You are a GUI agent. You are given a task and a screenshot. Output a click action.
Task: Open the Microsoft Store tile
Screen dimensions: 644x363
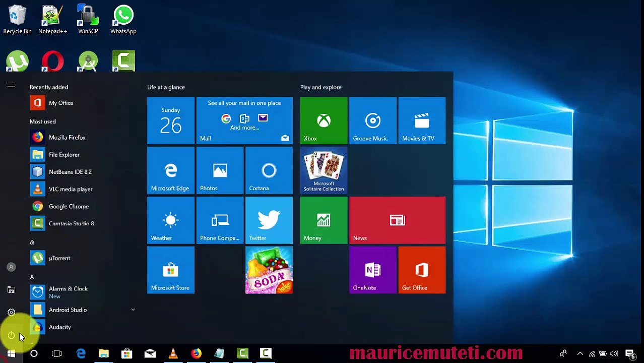(170, 270)
